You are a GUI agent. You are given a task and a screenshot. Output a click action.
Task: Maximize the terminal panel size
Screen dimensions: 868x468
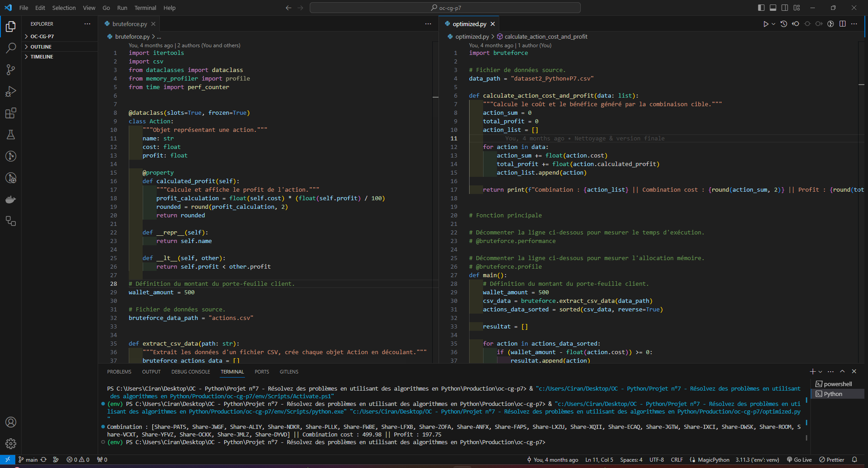[x=842, y=371]
